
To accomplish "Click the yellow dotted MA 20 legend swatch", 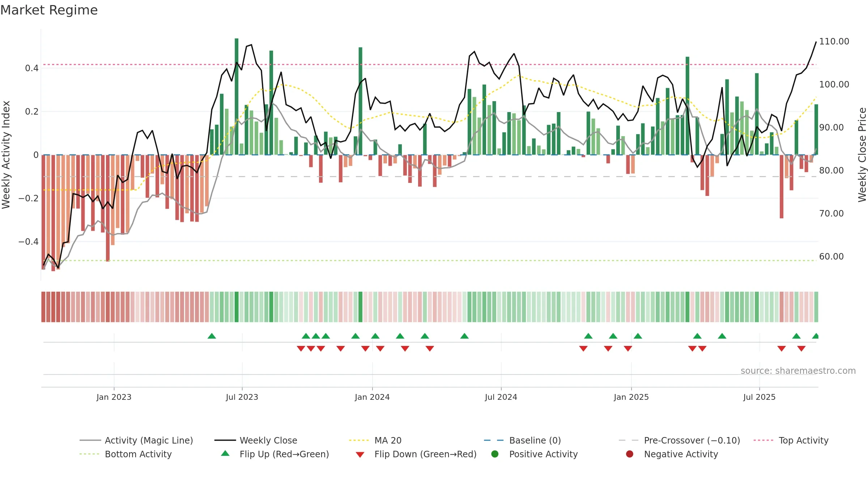I will [359, 440].
